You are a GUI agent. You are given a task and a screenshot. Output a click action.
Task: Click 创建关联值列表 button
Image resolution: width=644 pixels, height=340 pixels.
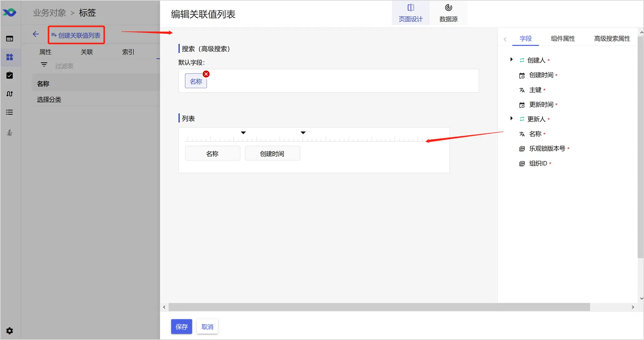click(76, 35)
